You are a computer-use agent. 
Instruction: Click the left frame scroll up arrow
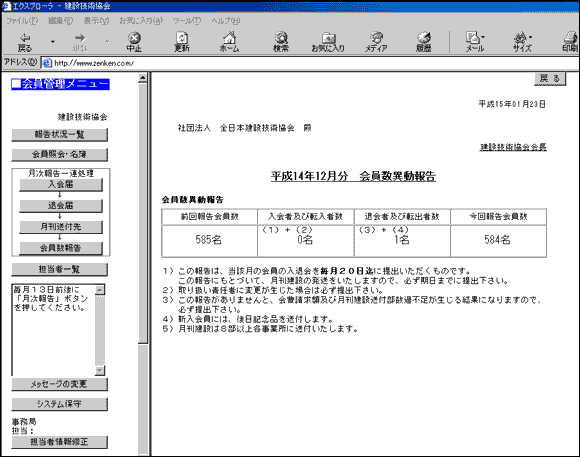(x=143, y=78)
